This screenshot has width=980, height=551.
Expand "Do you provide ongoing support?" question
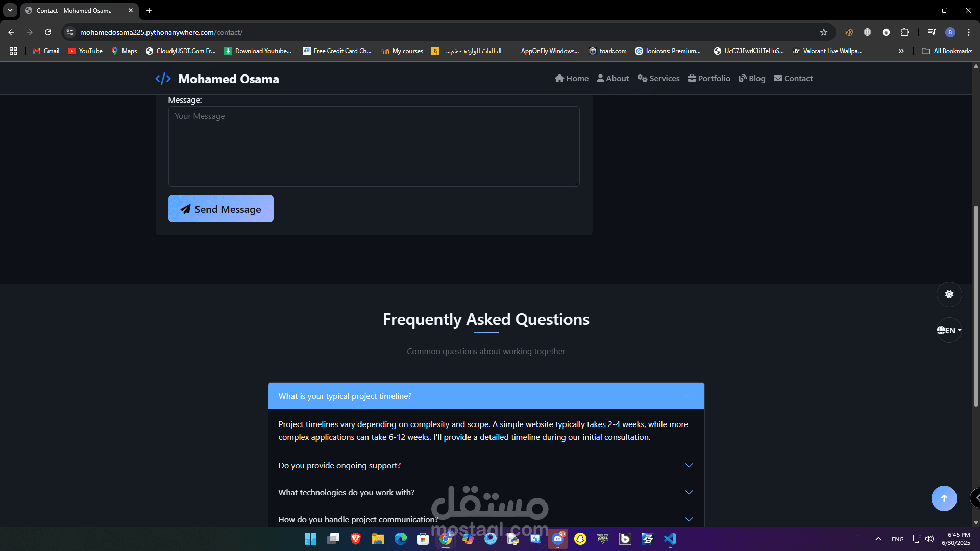pyautogui.click(x=486, y=465)
